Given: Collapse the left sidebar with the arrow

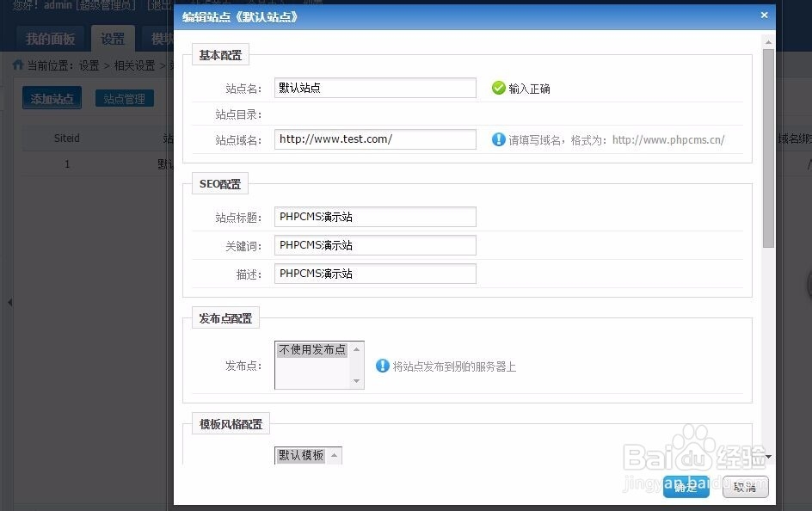Looking at the screenshot, I should (x=9, y=302).
